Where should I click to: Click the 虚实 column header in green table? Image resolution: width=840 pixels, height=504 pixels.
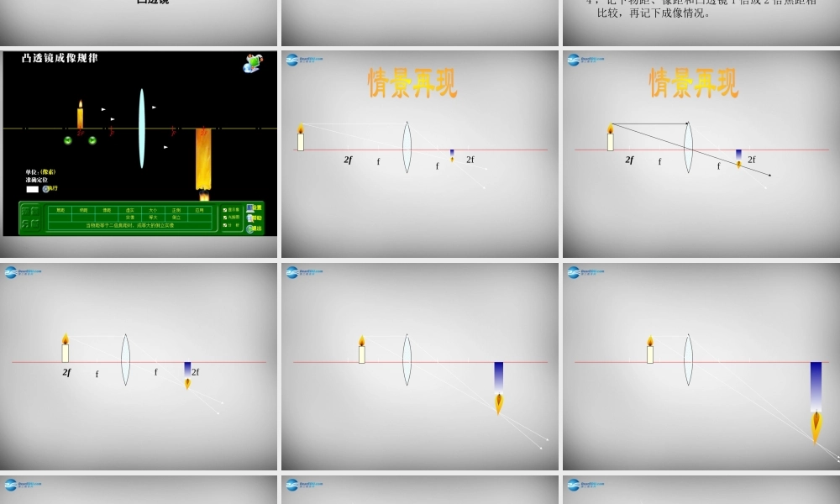(x=130, y=210)
